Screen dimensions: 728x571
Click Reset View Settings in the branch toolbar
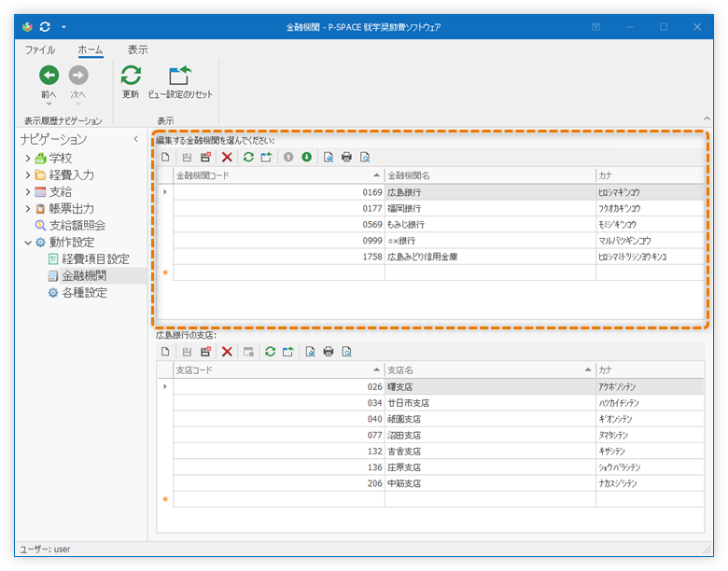pyautogui.click(x=288, y=352)
